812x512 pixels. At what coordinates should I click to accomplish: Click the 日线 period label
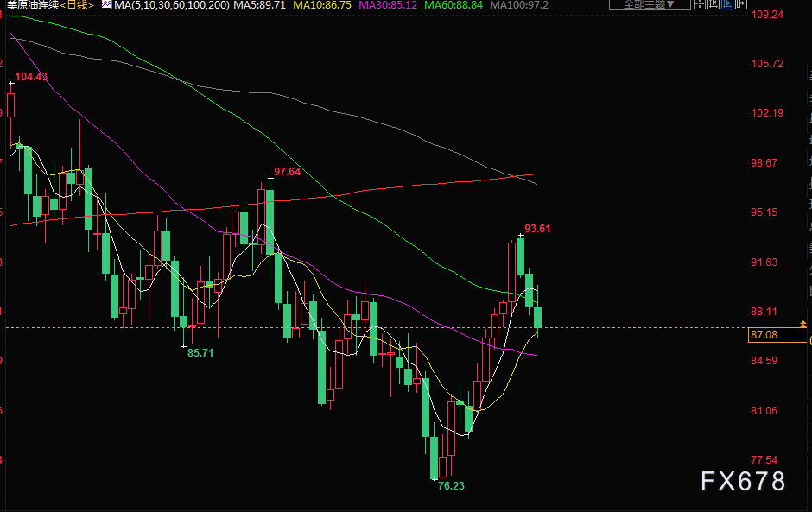coord(78,5)
